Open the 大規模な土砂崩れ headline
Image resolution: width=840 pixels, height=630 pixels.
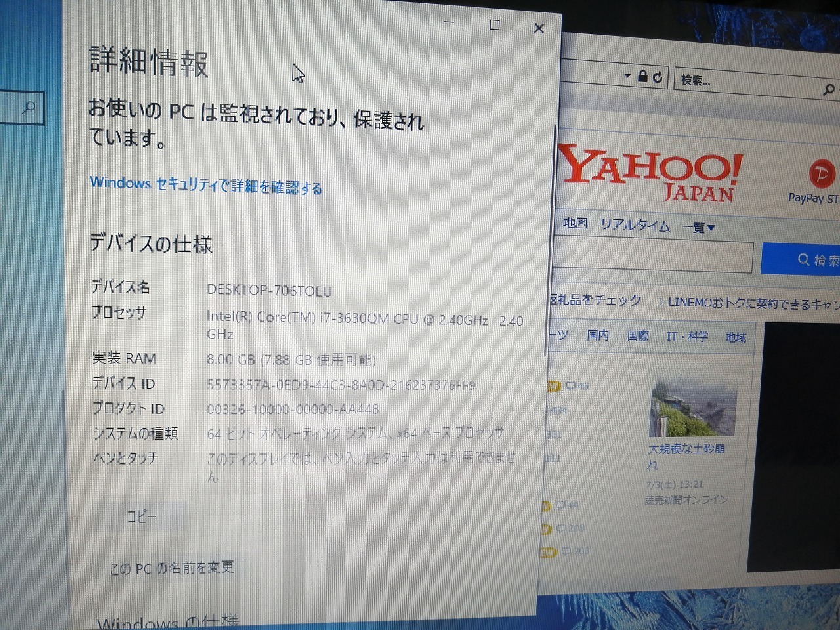click(x=686, y=456)
